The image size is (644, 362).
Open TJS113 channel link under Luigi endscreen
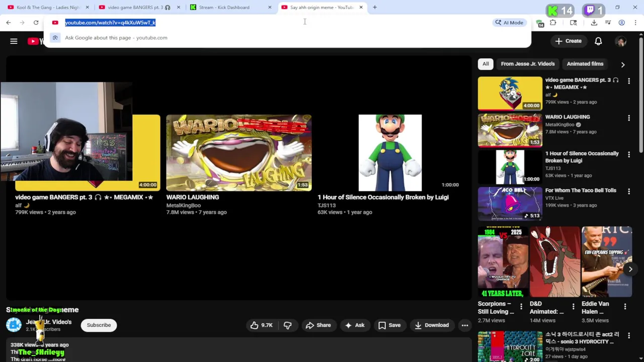[x=327, y=205]
